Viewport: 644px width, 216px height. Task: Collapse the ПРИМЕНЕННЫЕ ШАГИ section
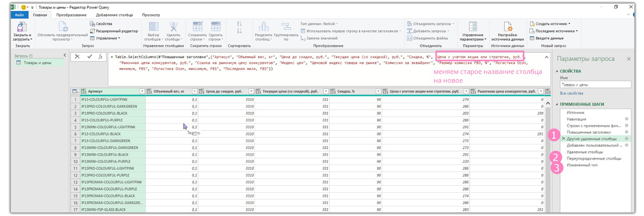coord(557,104)
